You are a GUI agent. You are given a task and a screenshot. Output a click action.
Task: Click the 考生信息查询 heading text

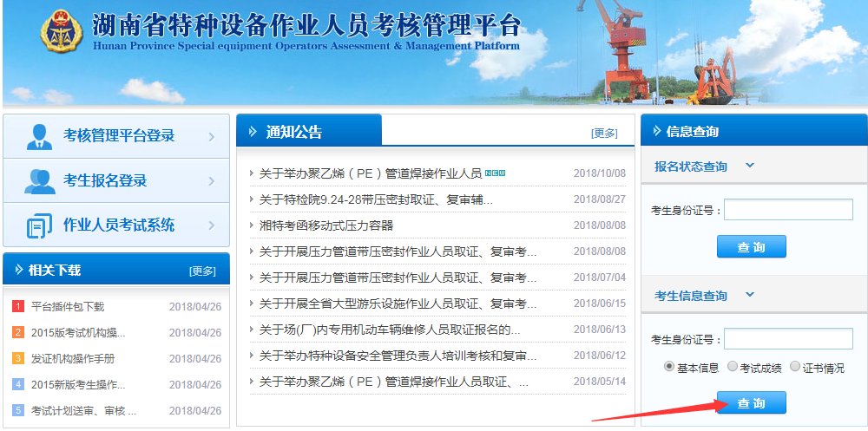coord(691,296)
